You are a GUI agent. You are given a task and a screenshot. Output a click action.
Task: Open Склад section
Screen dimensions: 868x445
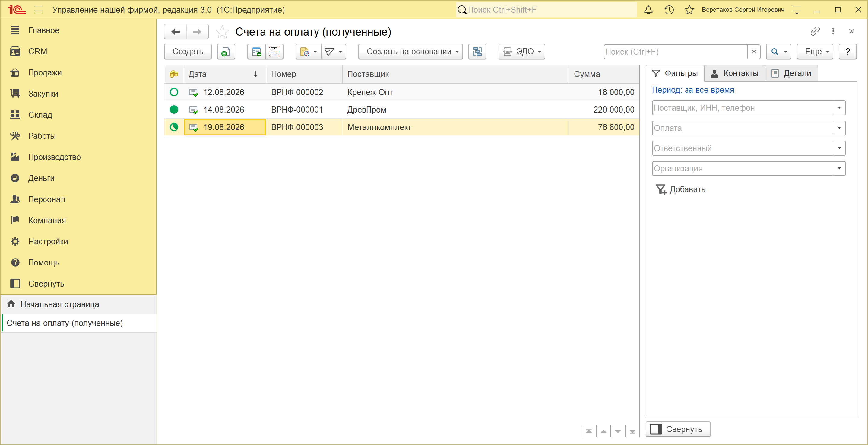click(40, 115)
